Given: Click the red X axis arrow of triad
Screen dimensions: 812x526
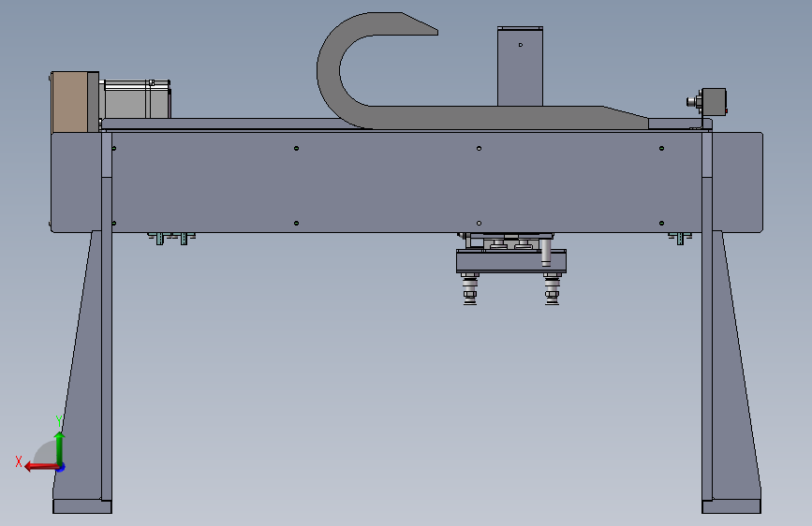Looking at the screenshot, I should pos(40,467).
